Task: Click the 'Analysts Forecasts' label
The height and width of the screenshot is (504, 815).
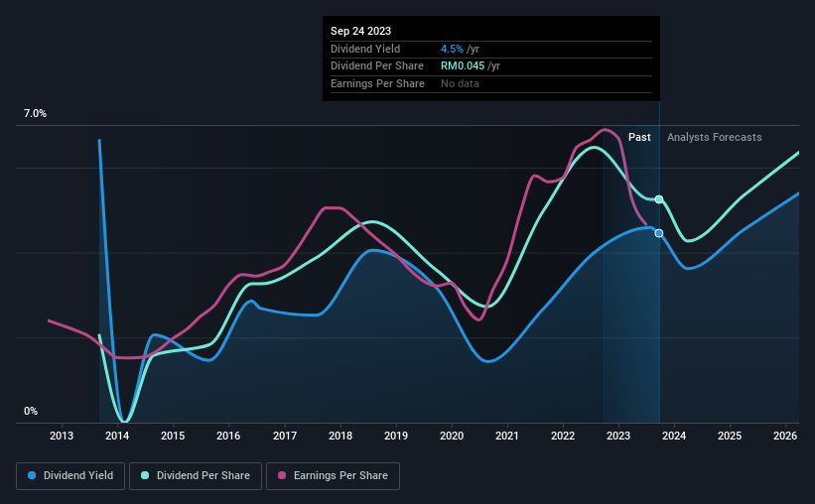Action: tap(714, 137)
